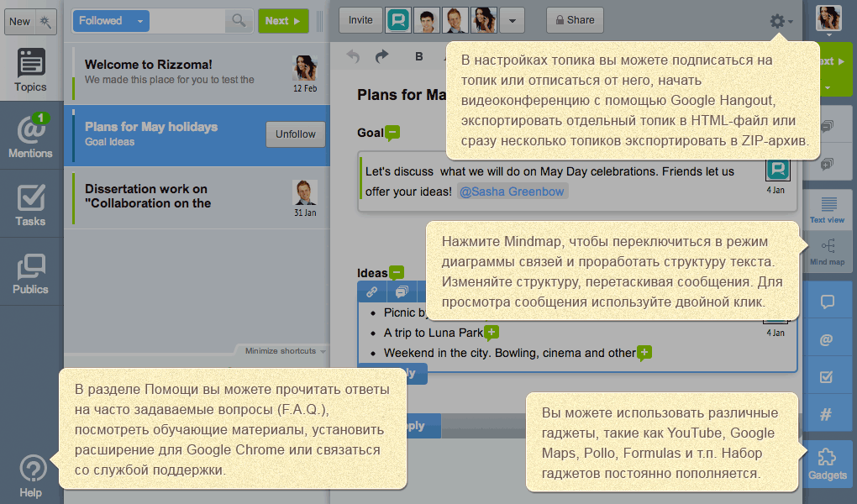This screenshot has height=504, width=857.
Task: Click the Share button with lock
Action: [575, 20]
